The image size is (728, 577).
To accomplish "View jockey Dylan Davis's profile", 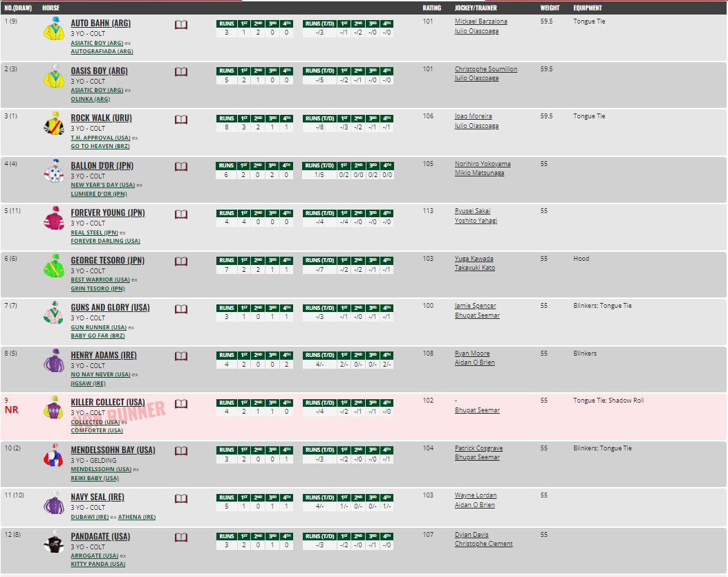I will pos(472,535).
